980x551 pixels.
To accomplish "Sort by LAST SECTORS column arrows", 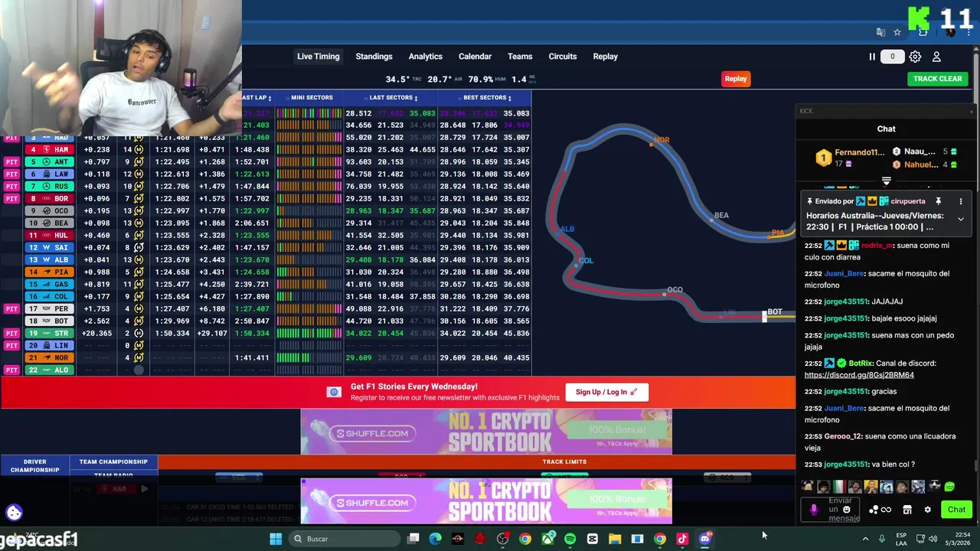I will pos(416,98).
